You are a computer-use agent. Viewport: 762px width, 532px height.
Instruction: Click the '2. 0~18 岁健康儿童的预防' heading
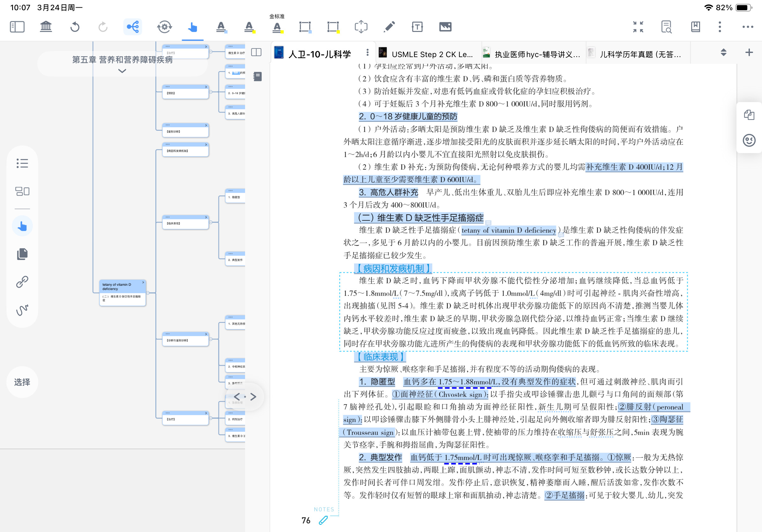click(408, 116)
